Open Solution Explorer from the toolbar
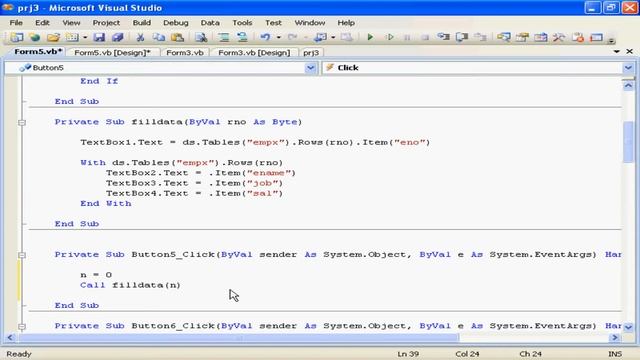The width and height of the screenshot is (640, 360). [504, 38]
